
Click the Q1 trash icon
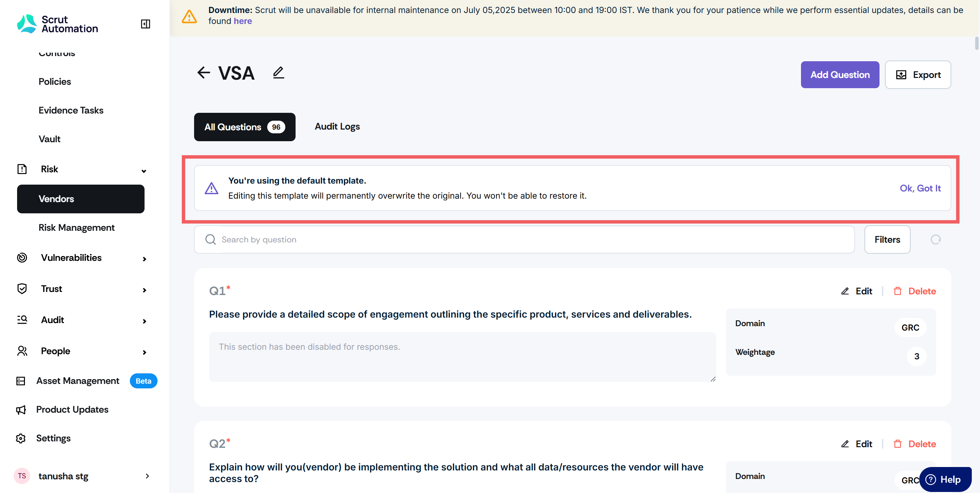[x=897, y=291]
